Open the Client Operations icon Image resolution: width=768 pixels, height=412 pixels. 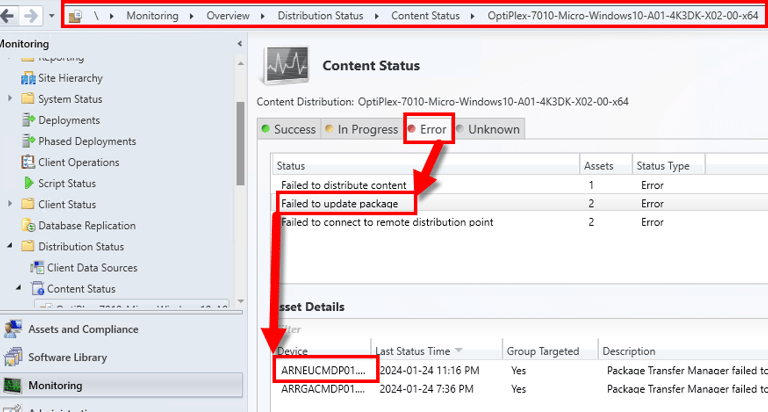point(28,162)
